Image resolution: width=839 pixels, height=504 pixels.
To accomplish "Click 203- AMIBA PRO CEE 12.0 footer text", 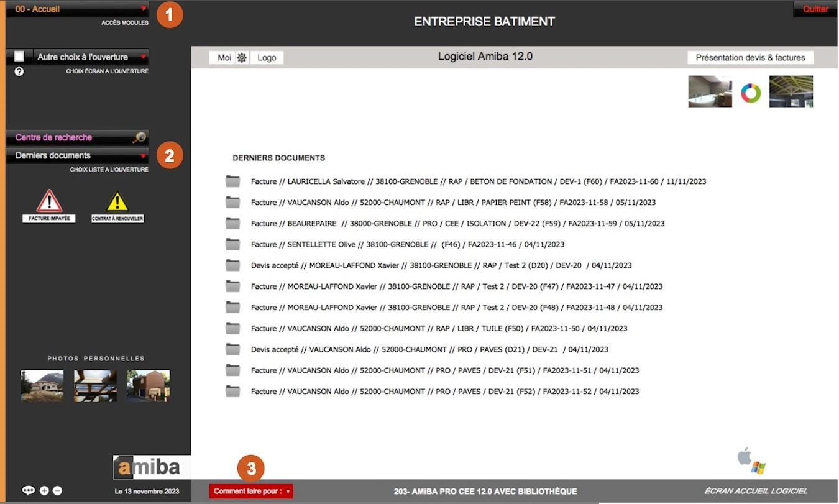I will (x=485, y=492).
